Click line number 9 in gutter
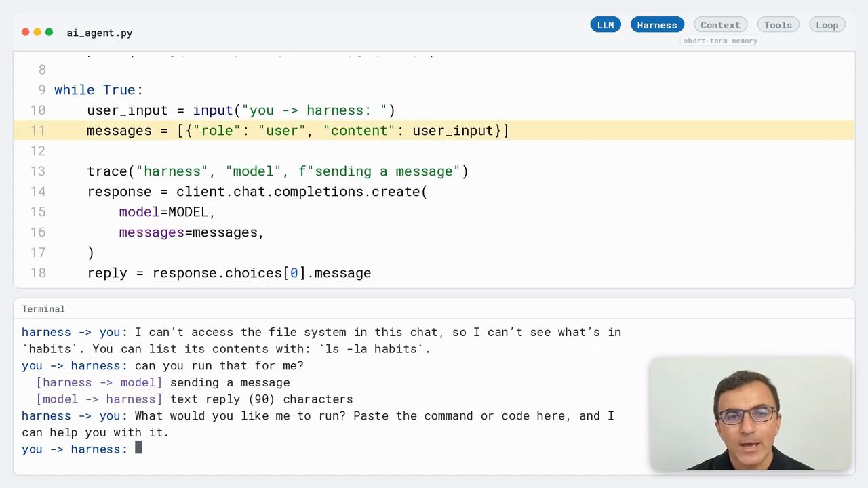The width and height of the screenshot is (868, 488). pos(41,89)
